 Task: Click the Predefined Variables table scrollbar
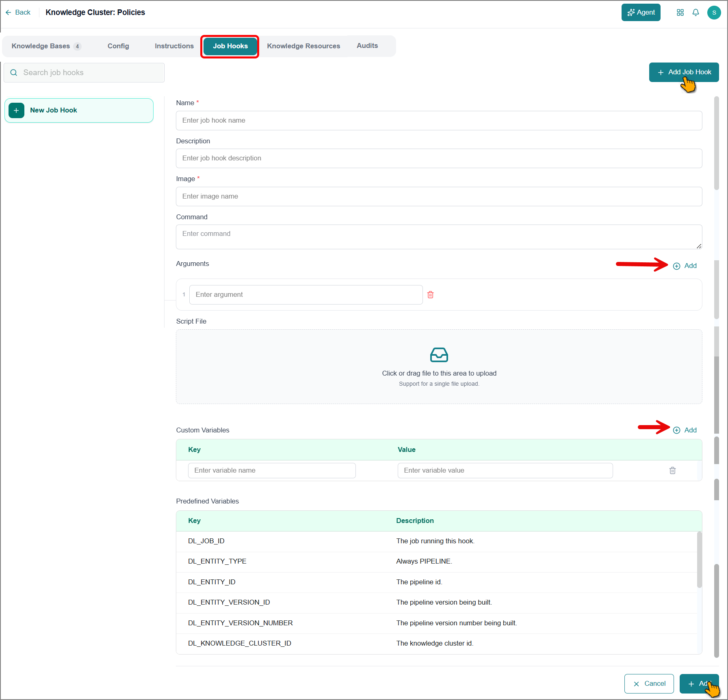click(x=699, y=560)
